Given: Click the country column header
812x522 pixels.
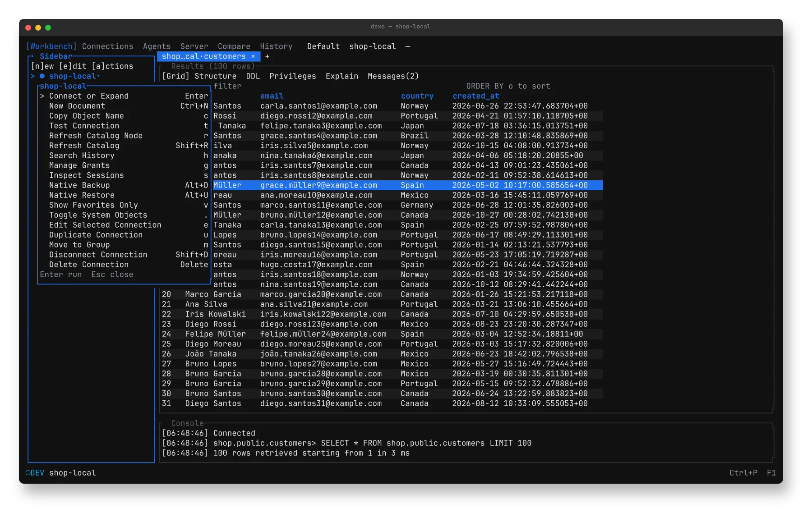Looking at the screenshot, I should coord(417,96).
